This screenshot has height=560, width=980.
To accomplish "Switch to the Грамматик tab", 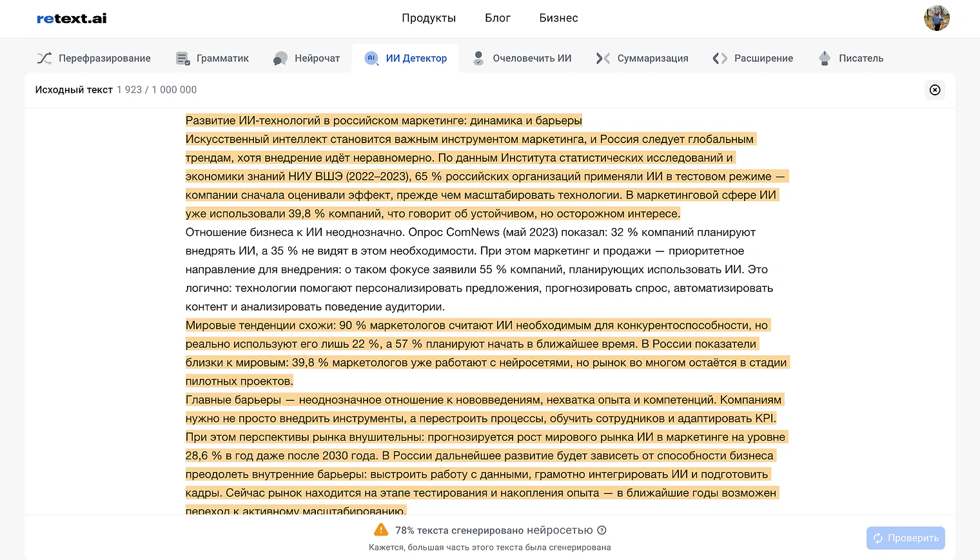I will [x=212, y=58].
